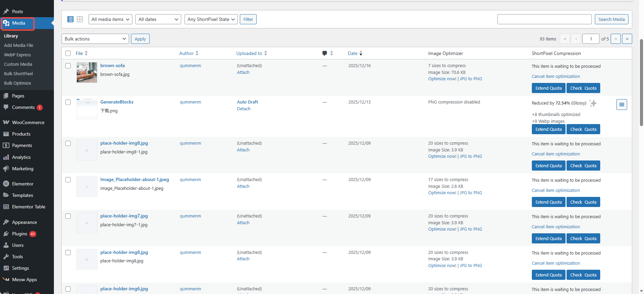Switch to grid view mode

tap(80, 19)
